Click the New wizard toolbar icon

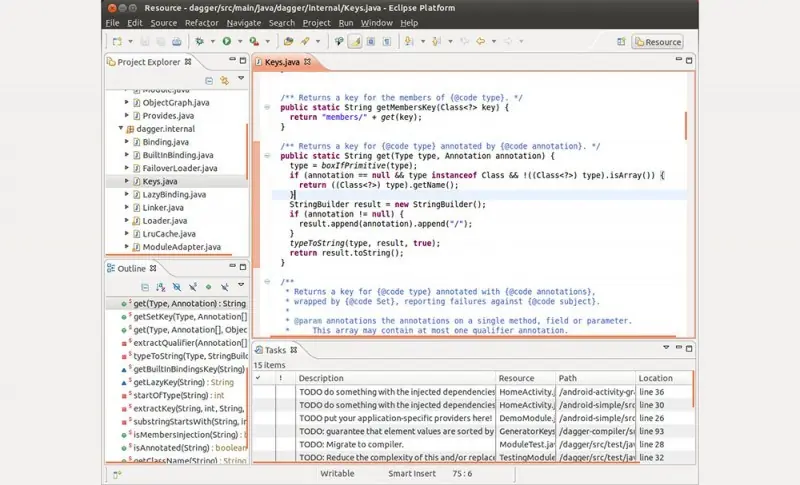[117, 42]
